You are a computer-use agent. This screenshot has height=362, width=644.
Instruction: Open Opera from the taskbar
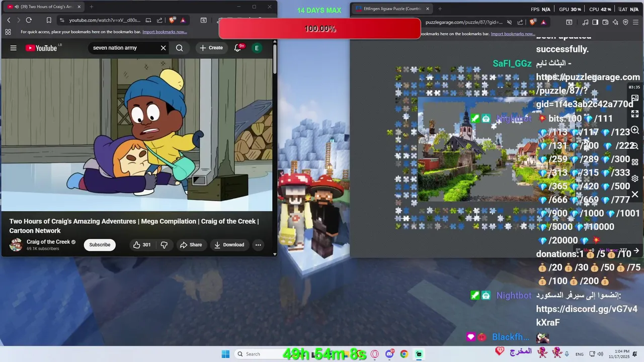[374, 354]
